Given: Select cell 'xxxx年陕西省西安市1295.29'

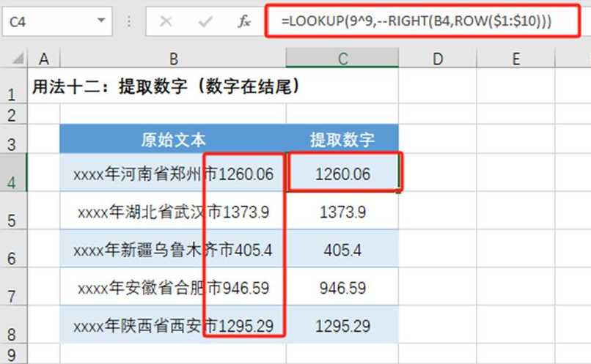Looking at the screenshot, I should [x=173, y=324].
